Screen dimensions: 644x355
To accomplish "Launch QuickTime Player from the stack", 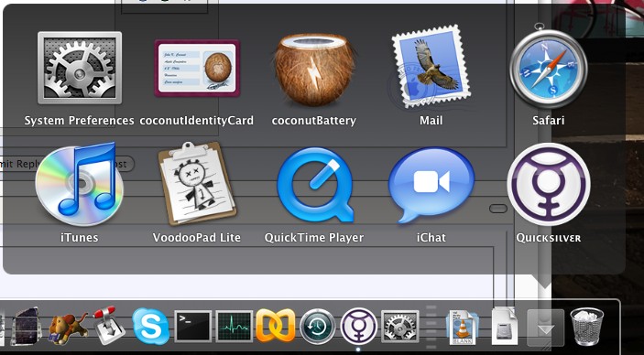I will click(x=314, y=185).
